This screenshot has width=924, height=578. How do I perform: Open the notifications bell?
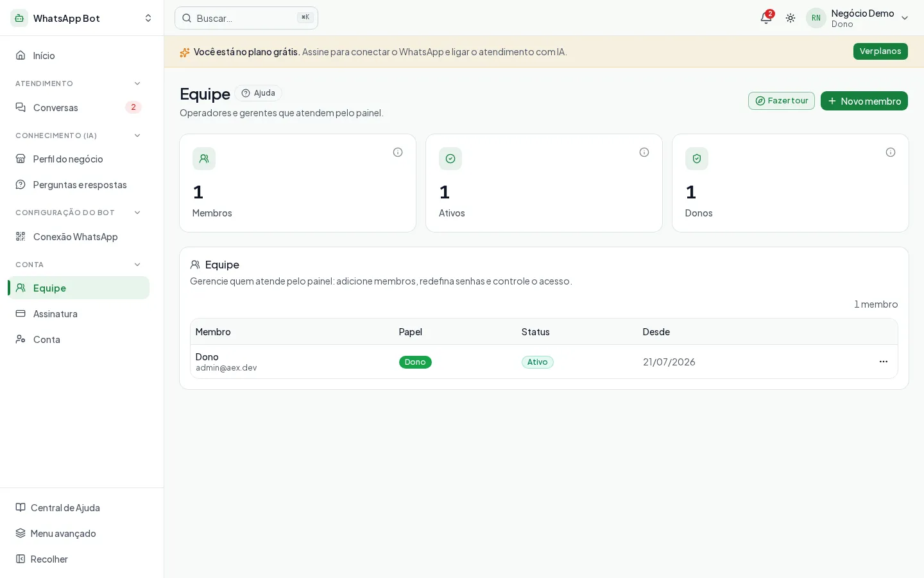pyautogui.click(x=766, y=18)
